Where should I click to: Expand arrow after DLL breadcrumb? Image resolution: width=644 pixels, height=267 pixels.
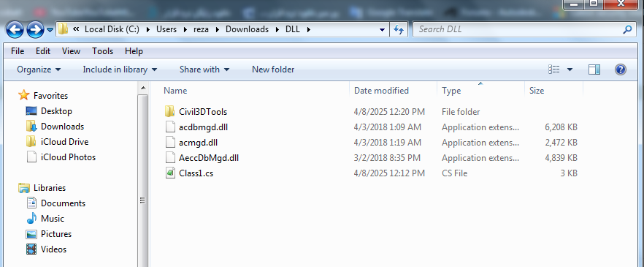pos(309,29)
